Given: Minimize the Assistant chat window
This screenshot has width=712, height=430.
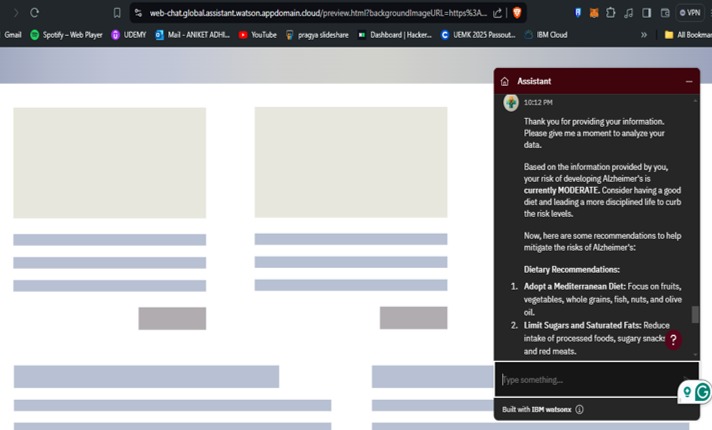Looking at the screenshot, I should (689, 81).
